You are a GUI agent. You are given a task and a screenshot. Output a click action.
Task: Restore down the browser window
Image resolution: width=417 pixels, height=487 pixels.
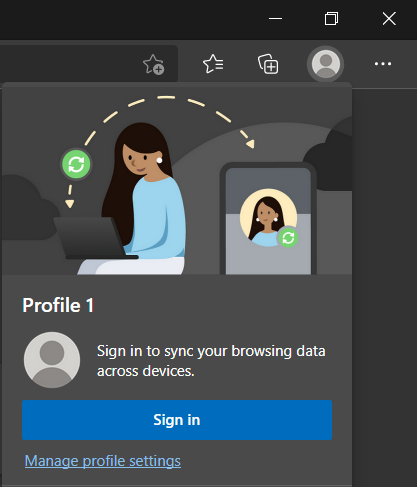click(x=331, y=19)
